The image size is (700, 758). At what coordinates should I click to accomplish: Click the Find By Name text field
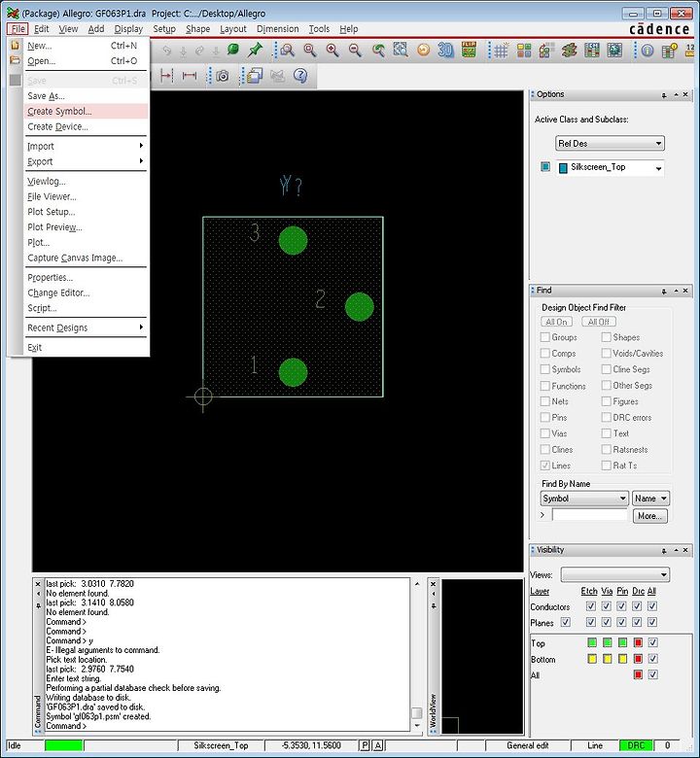click(589, 515)
